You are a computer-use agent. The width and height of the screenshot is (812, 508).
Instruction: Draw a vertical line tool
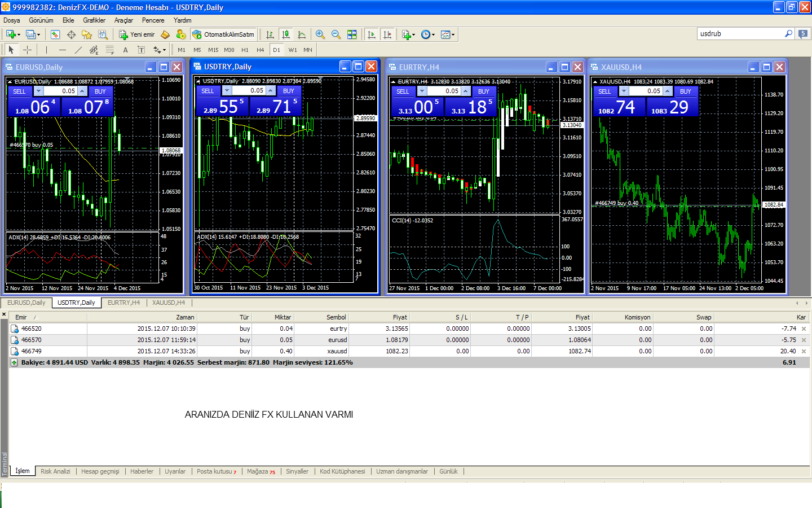(46, 50)
